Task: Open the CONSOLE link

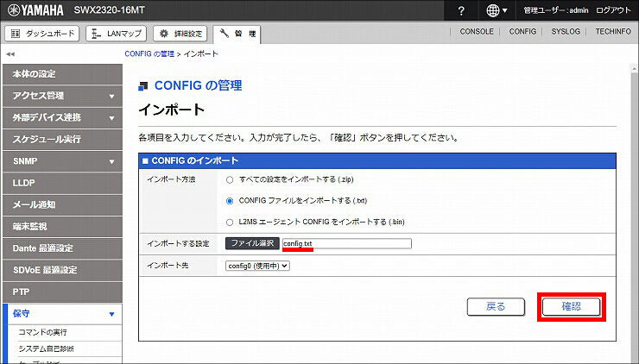Action: (477, 31)
